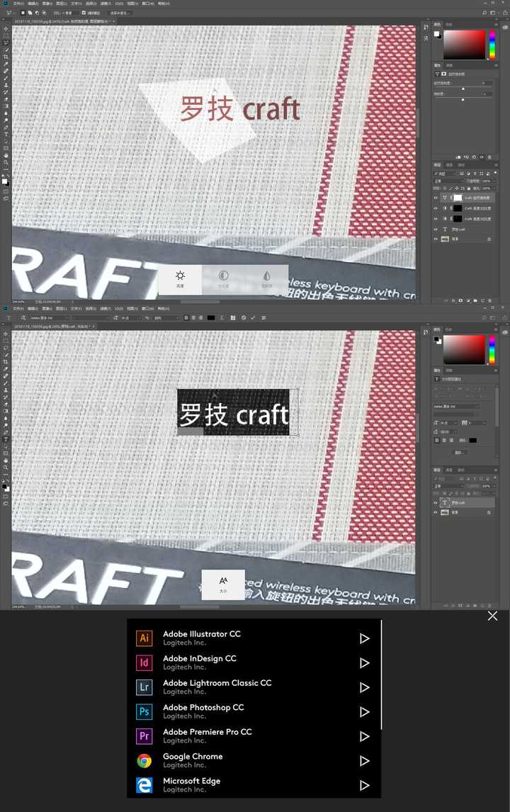Click right-align text icon in lower options bar
This screenshot has height=812, width=510.
201,318
